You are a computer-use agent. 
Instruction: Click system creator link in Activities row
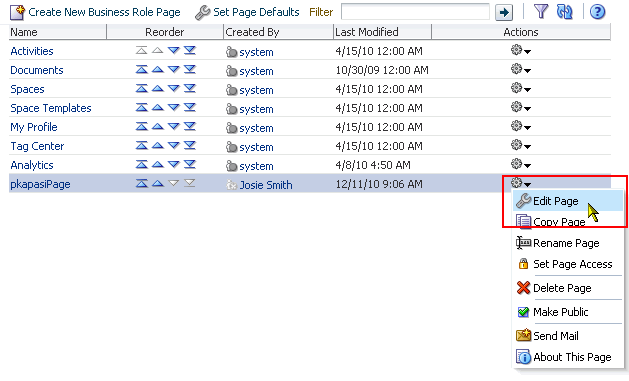(256, 52)
